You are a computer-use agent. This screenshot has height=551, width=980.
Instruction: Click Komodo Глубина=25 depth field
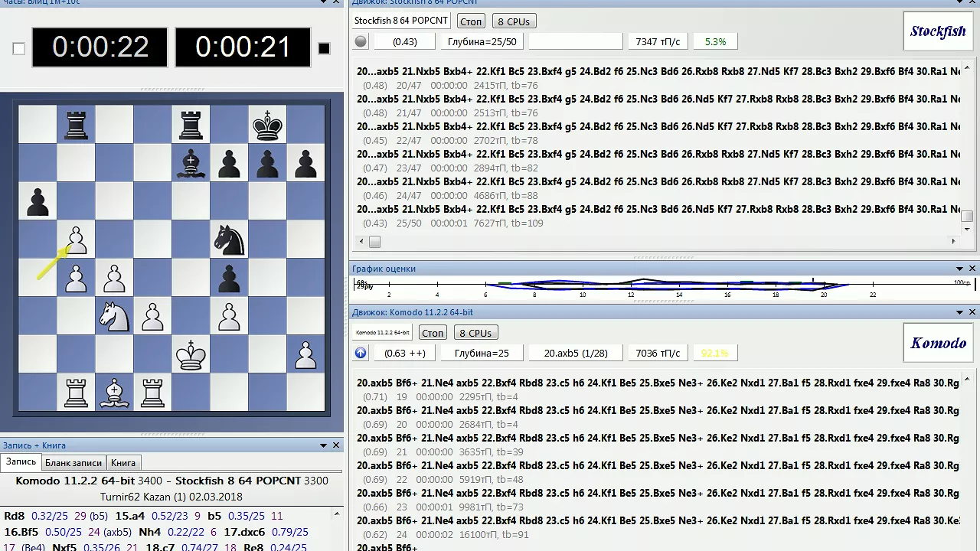point(482,353)
